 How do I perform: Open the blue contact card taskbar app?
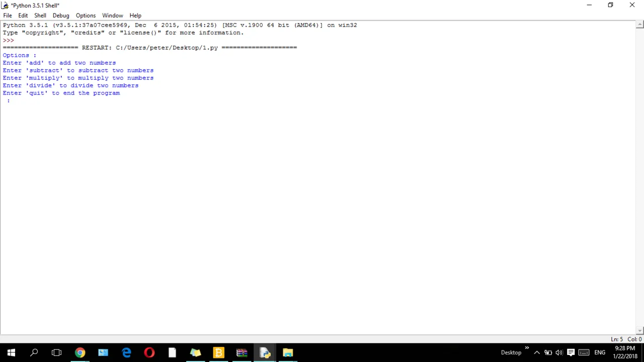[103, 352]
